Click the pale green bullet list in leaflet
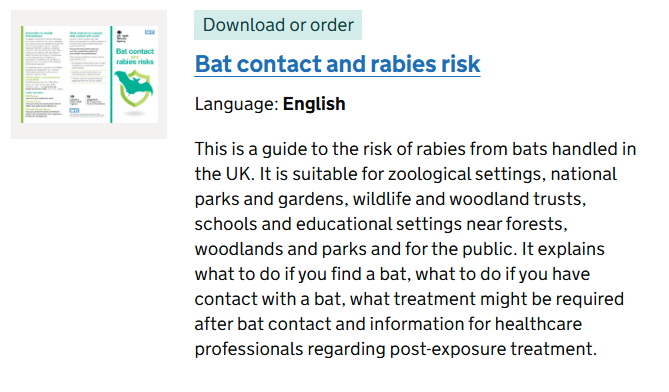This screenshot has width=669, height=392. (89, 72)
